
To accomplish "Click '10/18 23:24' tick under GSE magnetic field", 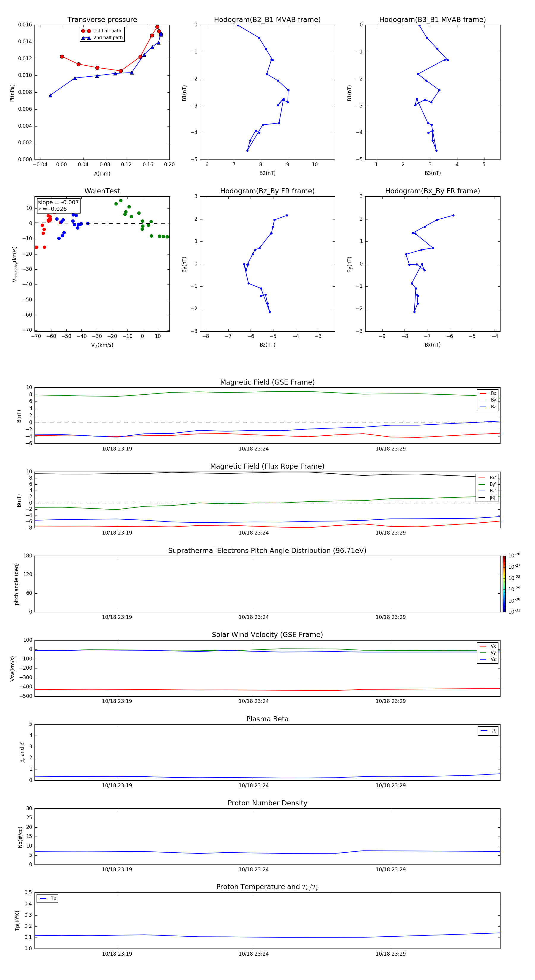I will (254, 449).
